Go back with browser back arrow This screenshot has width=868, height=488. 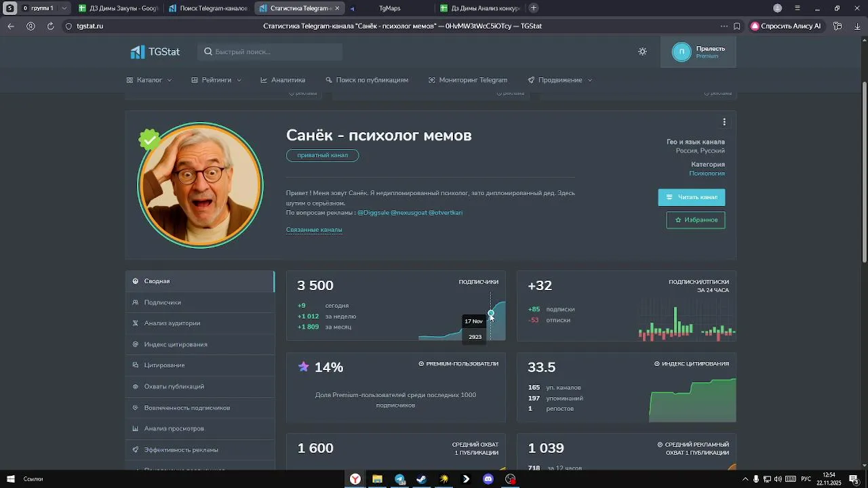[x=11, y=26]
